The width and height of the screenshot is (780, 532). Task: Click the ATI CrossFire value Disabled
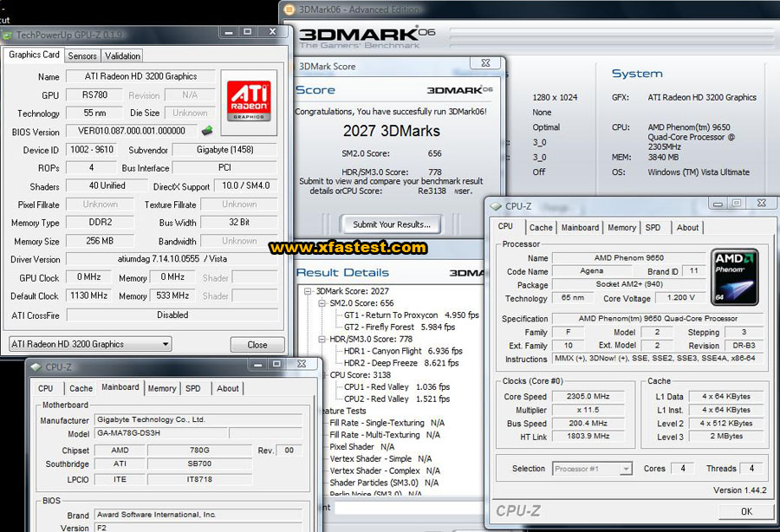[x=172, y=315]
